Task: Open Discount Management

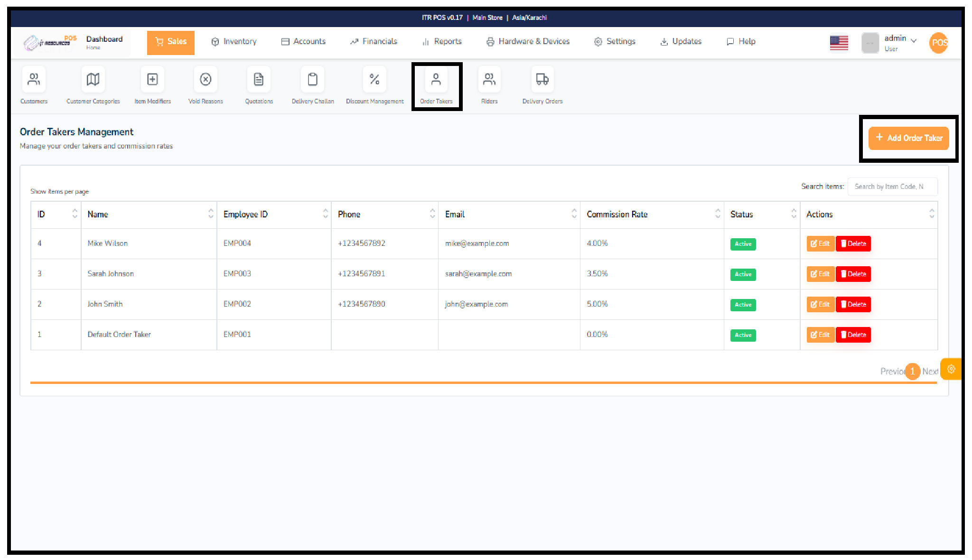Action: [x=374, y=85]
